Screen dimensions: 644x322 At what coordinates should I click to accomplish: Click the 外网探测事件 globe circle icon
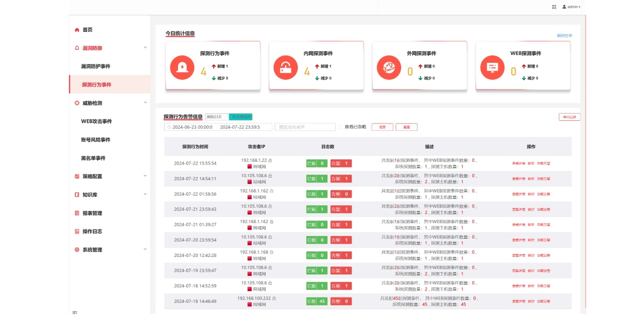pyautogui.click(x=389, y=68)
